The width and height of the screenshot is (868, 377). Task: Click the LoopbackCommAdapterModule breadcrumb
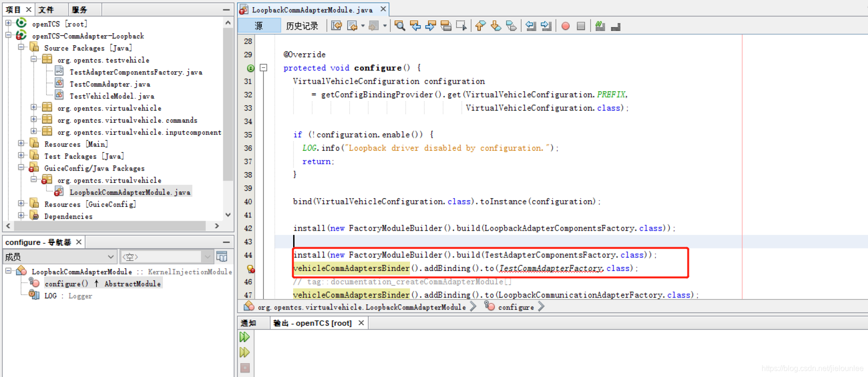point(362,307)
